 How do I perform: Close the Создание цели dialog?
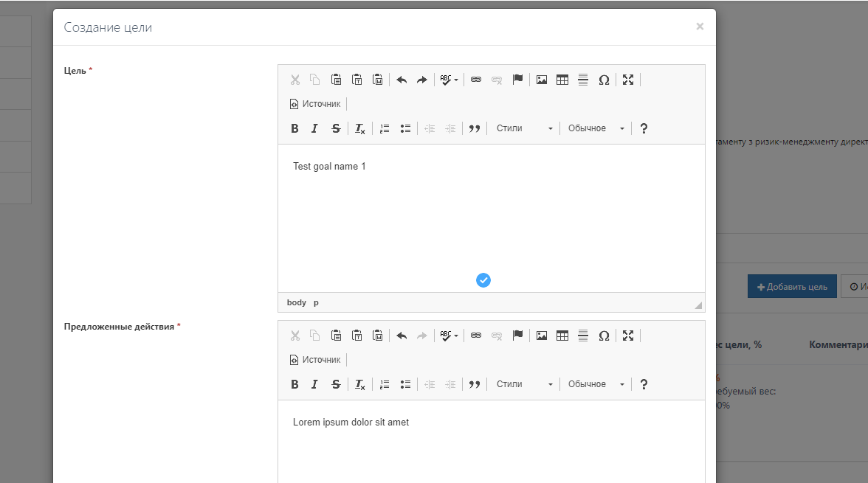(x=700, y=27)
